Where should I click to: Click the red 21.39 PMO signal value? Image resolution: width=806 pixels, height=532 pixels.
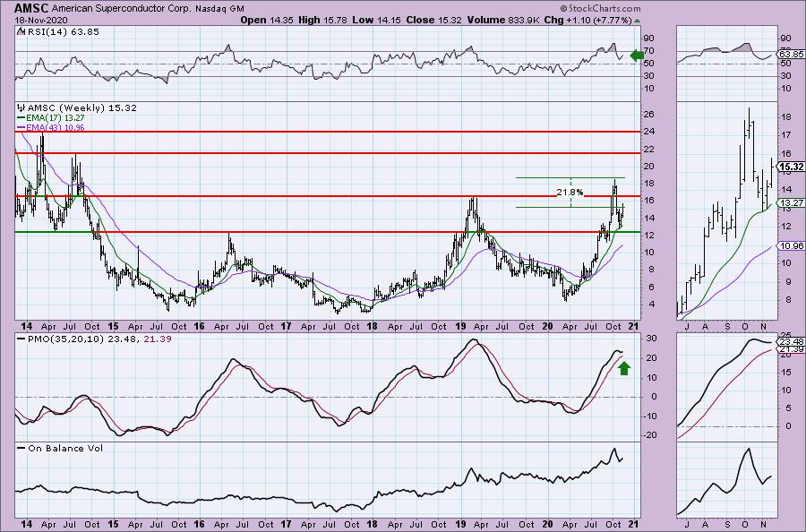[158, 339]
